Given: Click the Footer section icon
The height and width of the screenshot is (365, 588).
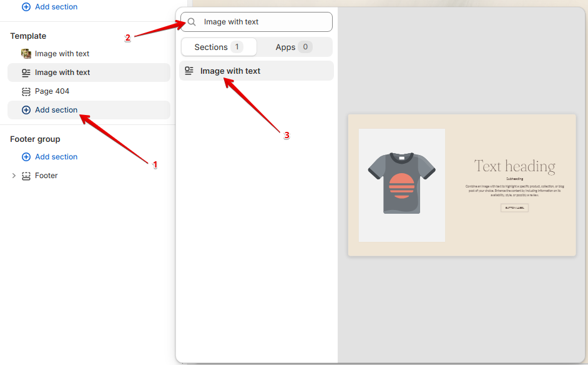Looking at the screenshot, I should pyautogui.click(x=26, y=176).
